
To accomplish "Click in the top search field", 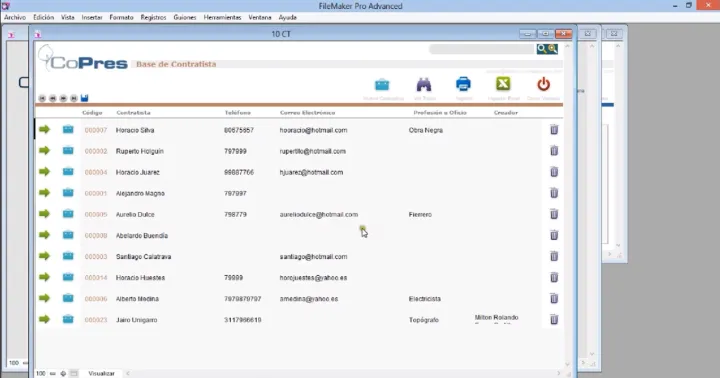I will tap(482, 49).
